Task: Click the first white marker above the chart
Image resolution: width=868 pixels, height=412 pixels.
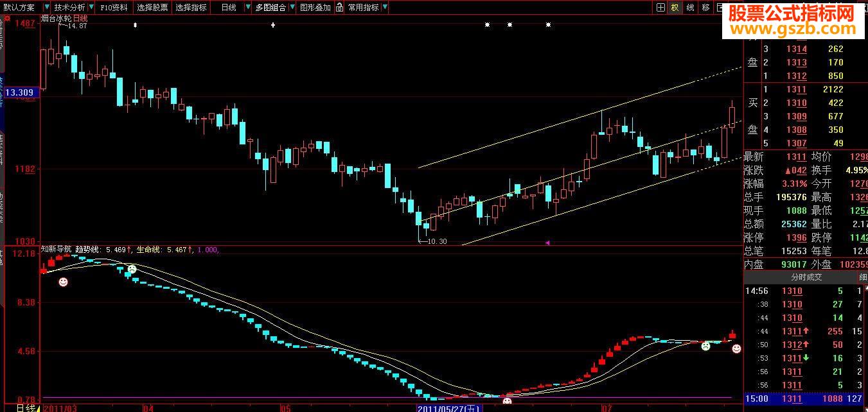Action: pyautogui.click(x=135, y=25)
